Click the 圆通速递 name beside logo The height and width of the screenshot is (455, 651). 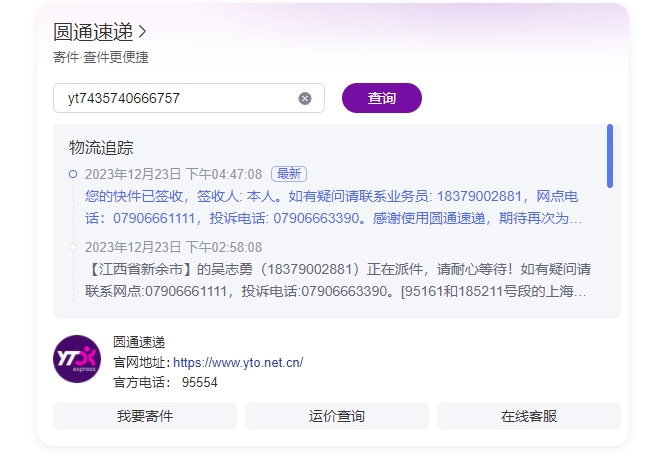tap(139, 342)
